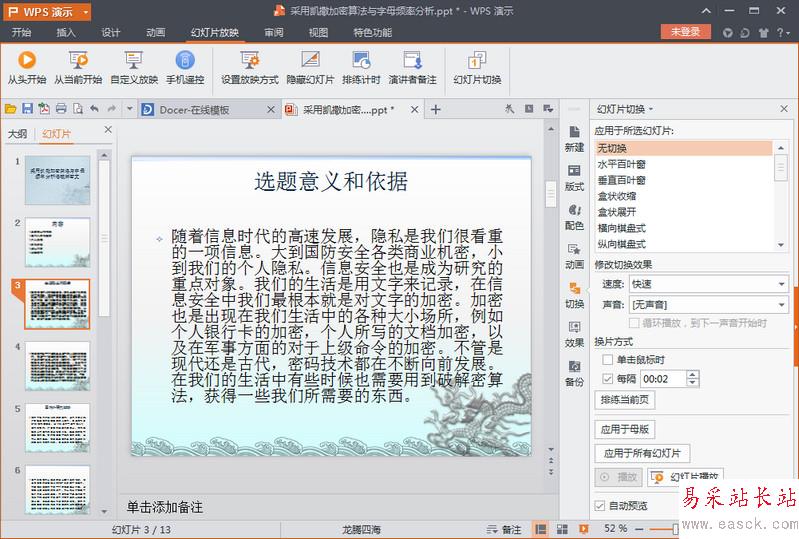Click 应用于母版 button

pyautogui.click(x=624, y=429)
